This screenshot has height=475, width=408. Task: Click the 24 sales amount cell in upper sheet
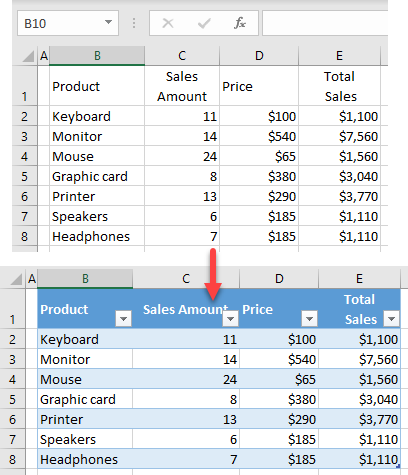(182, 156)
